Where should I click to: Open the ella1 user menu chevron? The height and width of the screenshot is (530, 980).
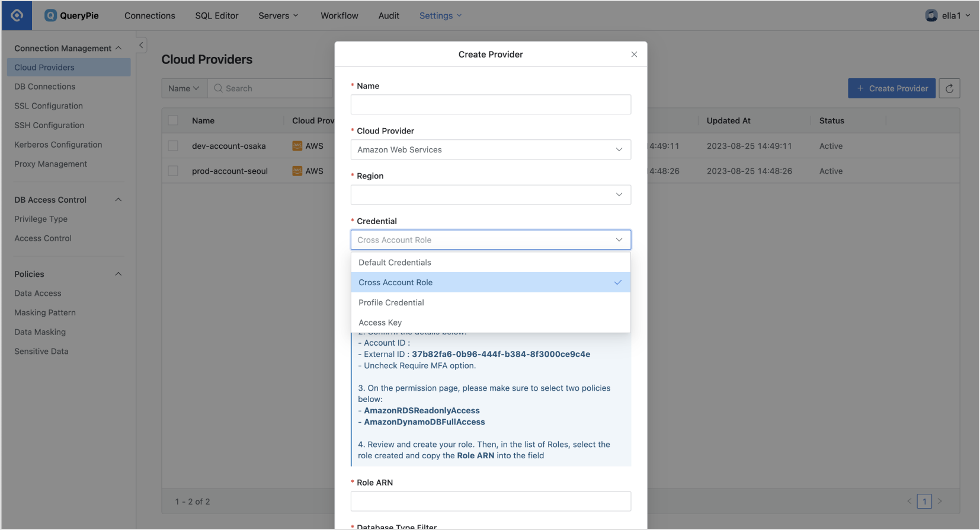[968, 15]
